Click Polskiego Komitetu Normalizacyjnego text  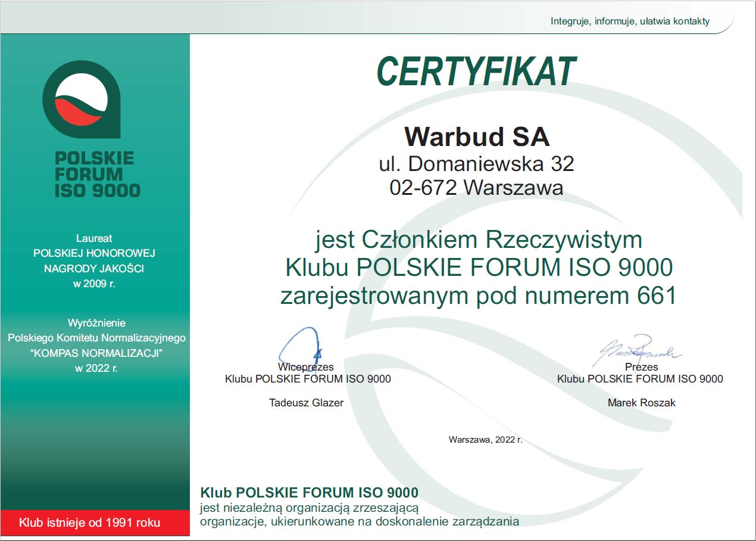pos(96,338)
